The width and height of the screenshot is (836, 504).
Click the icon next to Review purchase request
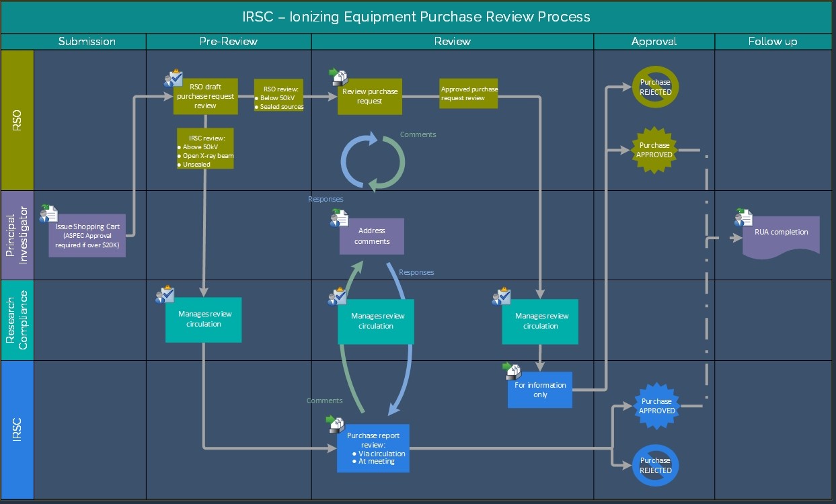336,77
